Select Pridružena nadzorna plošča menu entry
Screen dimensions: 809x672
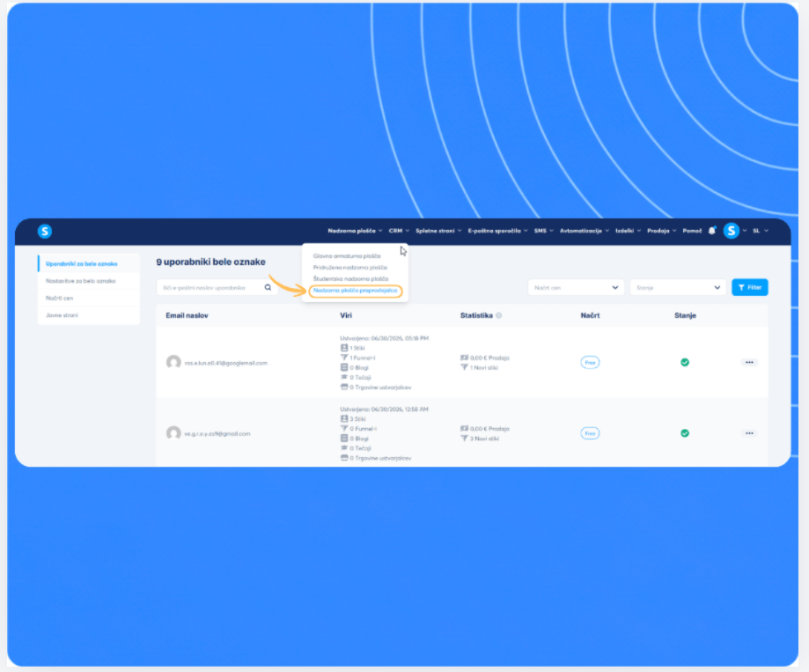point(349,268)
